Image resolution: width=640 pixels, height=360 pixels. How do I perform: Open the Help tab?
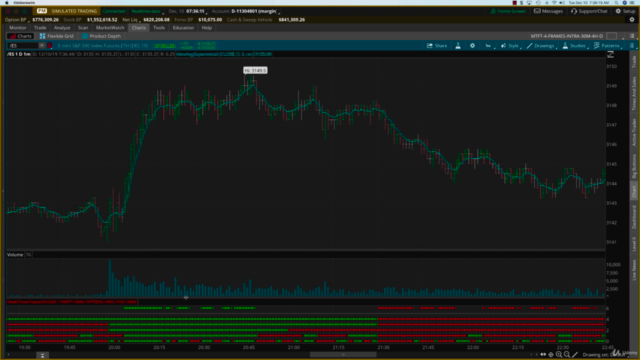(207, 28)
